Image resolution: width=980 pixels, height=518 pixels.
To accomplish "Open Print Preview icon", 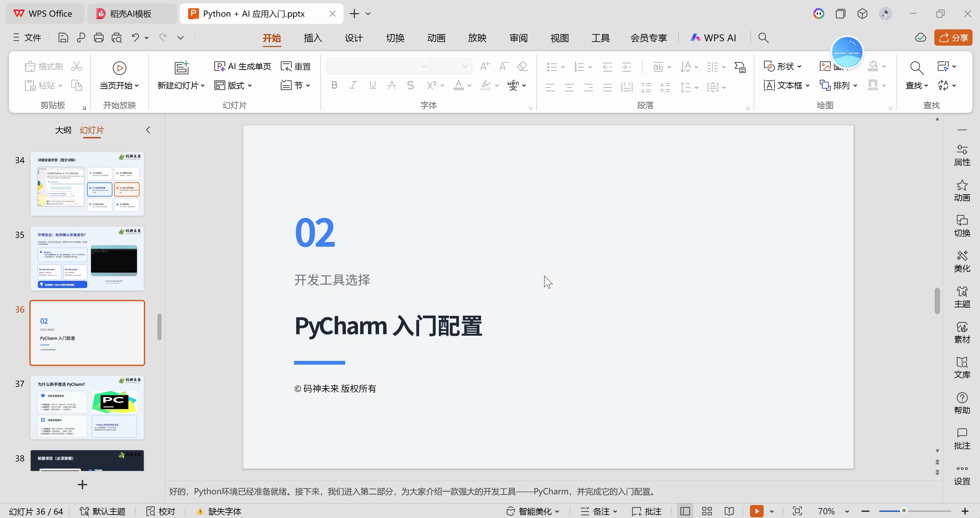I will click(x=117, y=38).
